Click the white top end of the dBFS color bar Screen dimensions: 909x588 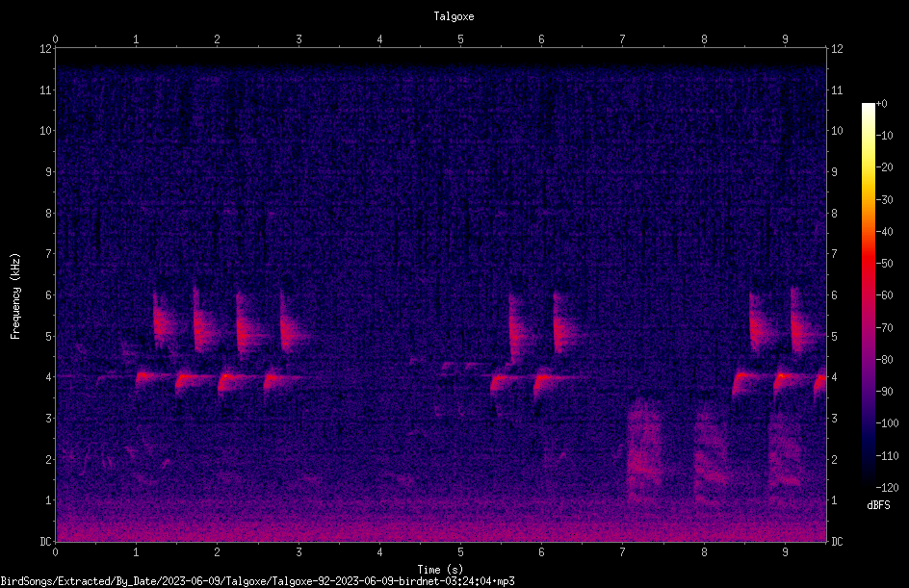click(x=868, y=108)
